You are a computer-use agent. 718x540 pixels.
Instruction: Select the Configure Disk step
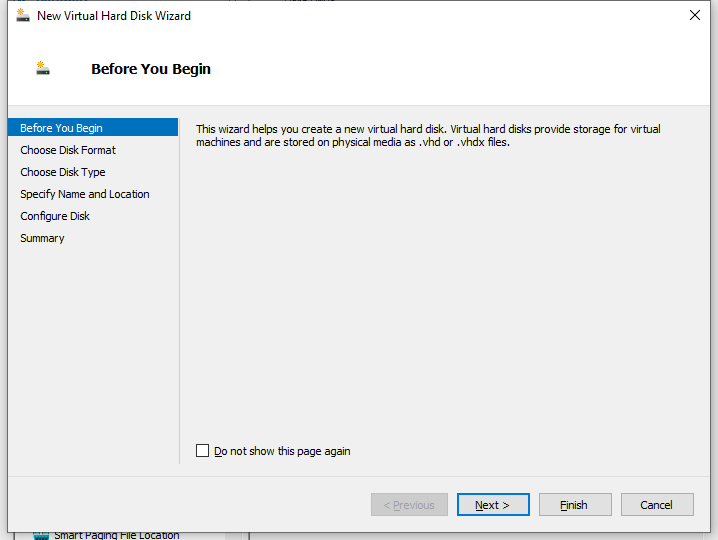pyautogui.click(x=55, y=216)
